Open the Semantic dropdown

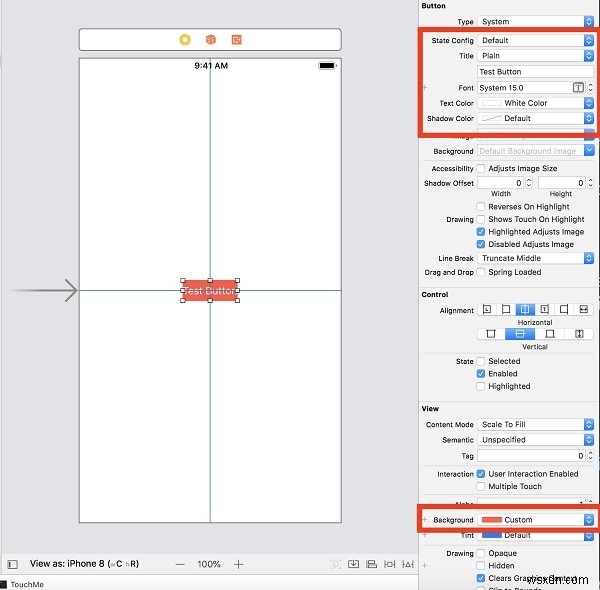(x=535, y=440)
